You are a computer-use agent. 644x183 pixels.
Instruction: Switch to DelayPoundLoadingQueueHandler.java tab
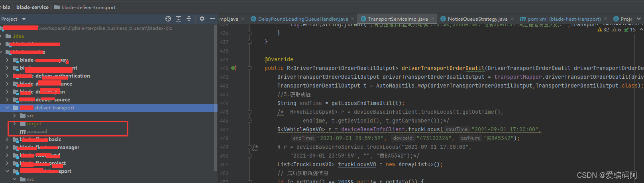[x=303, y=19]
